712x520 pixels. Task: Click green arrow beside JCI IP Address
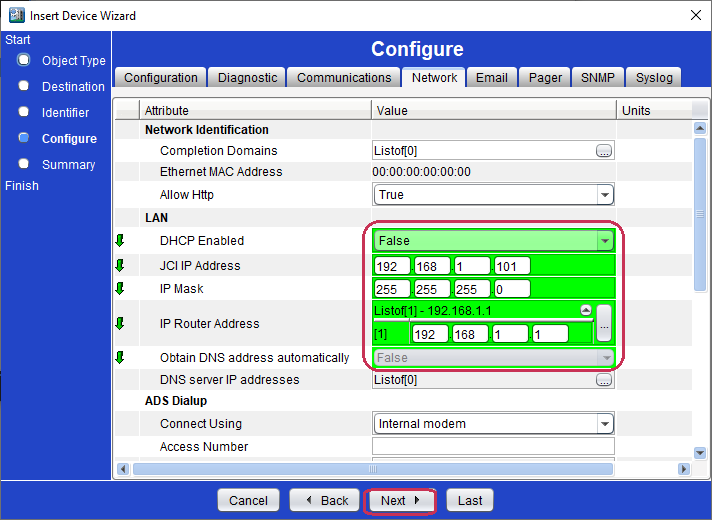click(x=120, y=265)
